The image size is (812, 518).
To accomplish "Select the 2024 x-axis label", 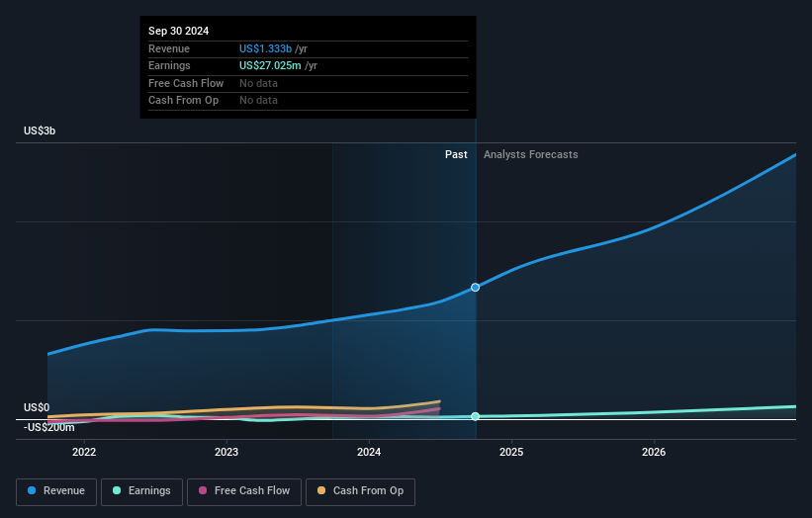I will [369, 453].
